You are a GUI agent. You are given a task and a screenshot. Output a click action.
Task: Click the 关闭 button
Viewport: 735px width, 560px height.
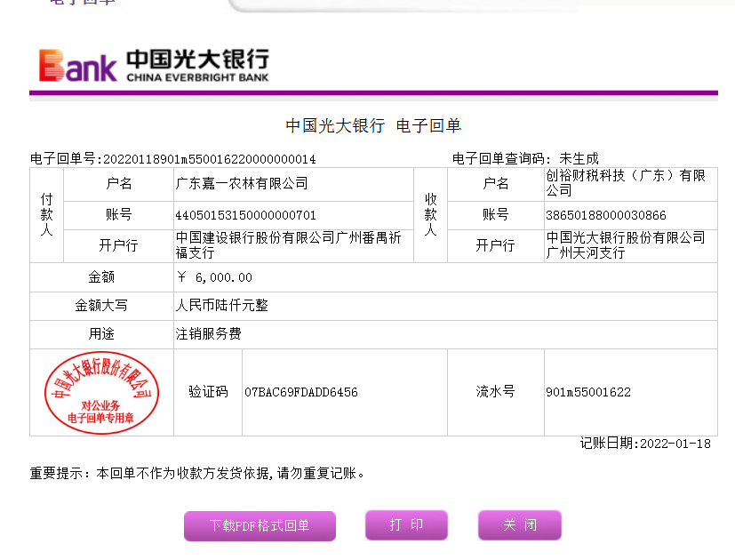(520, 524)
